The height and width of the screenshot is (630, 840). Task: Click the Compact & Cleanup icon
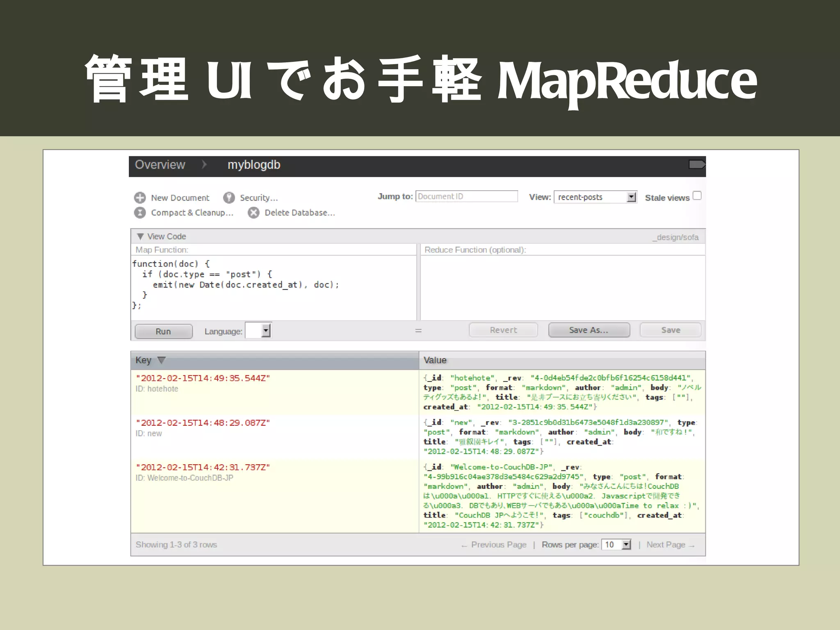click(x=140, y=212)
